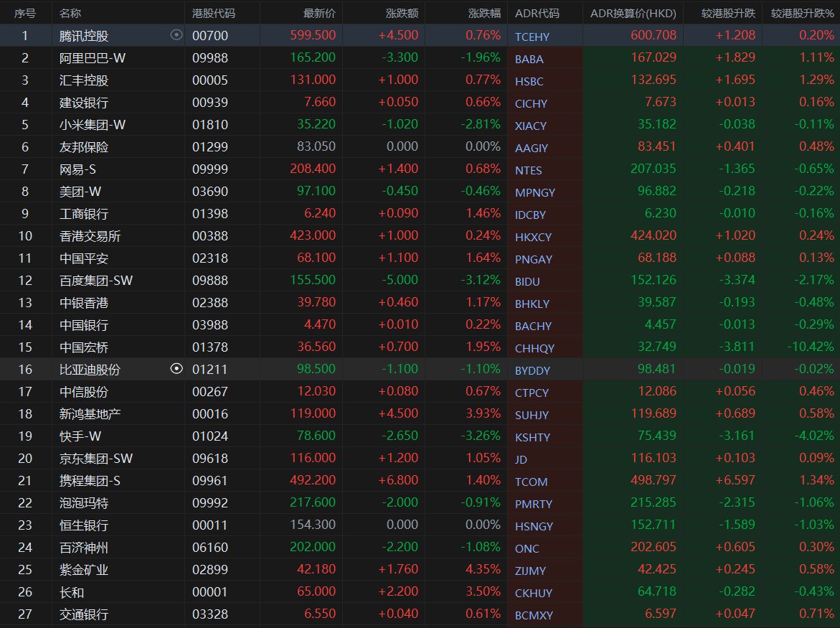This screenshot has height=628, width=840.
Task: Sort by the 最新价 column header
Action: [x=319, y=13]
